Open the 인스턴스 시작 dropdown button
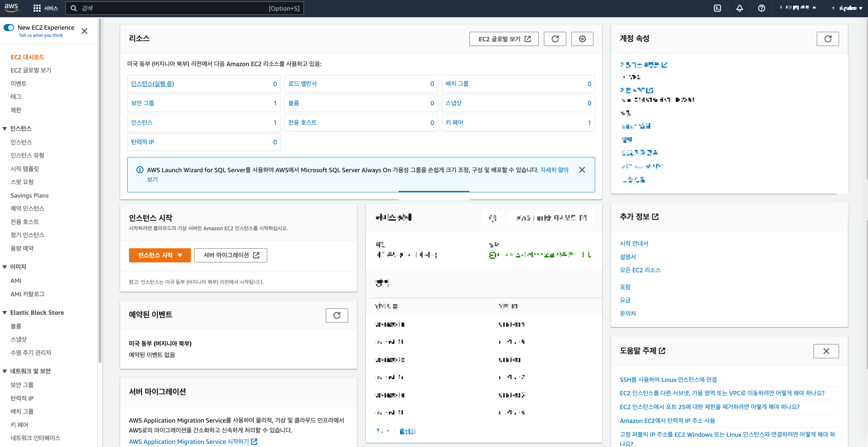 coord(160,255)
